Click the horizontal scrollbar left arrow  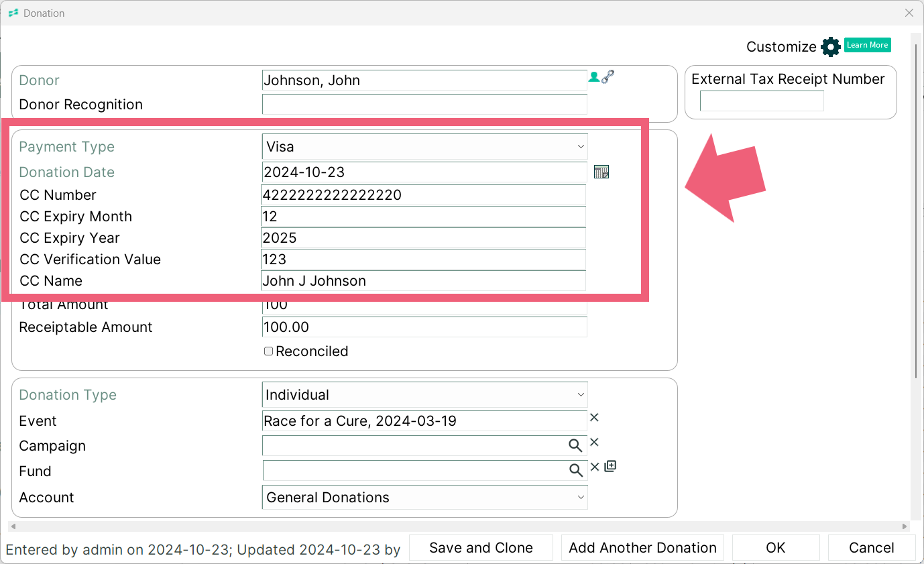[x=13, y=526]
